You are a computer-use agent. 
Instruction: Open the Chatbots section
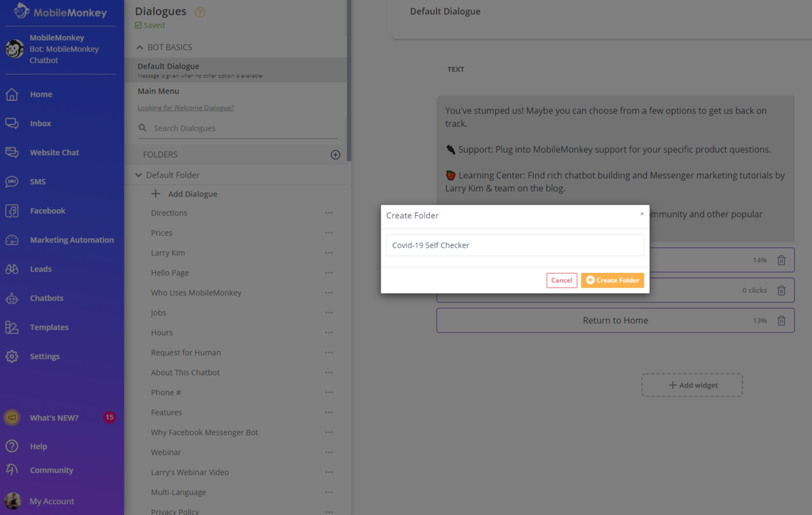48,297
